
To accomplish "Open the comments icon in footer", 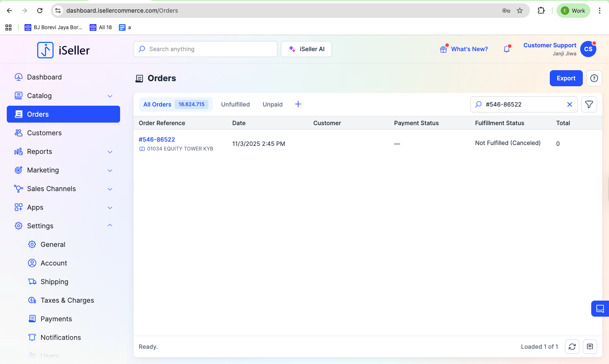I will [x=590, y=347].
